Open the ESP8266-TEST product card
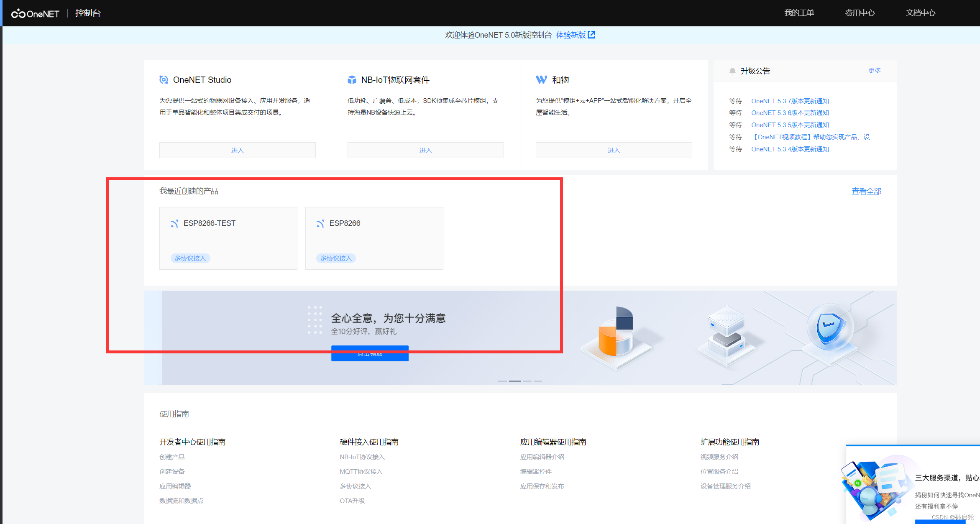Image resolution: width=980 pixels, height=524 pixels. 228,238
